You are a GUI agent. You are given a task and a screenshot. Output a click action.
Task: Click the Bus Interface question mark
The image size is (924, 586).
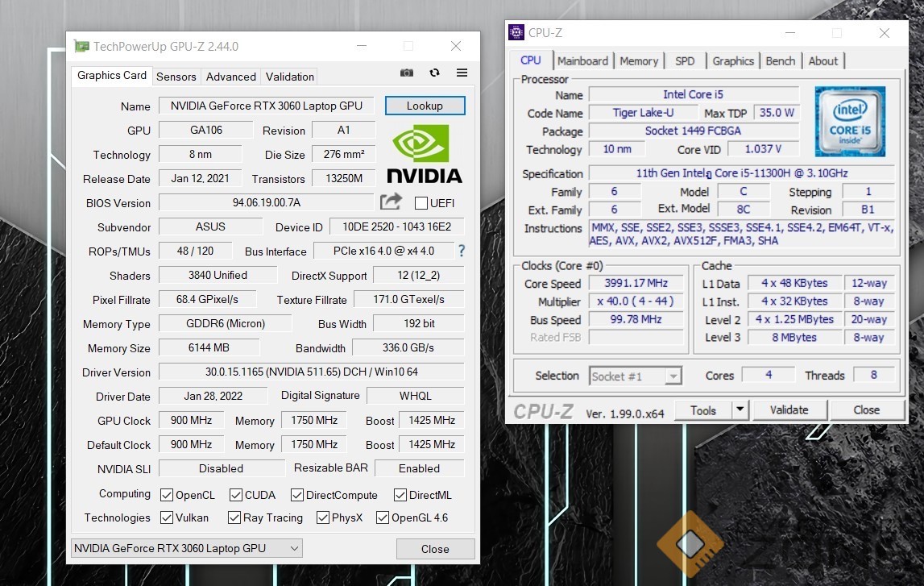click(462, 251)
